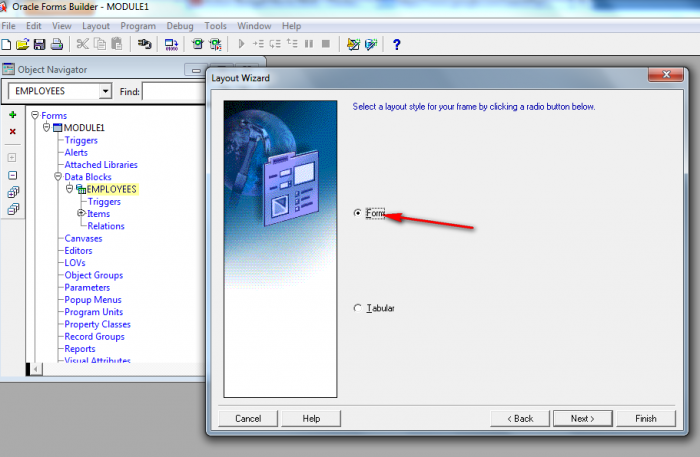Click the Cut scissors icon
This screenshot has height=457, width=700.
[83, 44]
